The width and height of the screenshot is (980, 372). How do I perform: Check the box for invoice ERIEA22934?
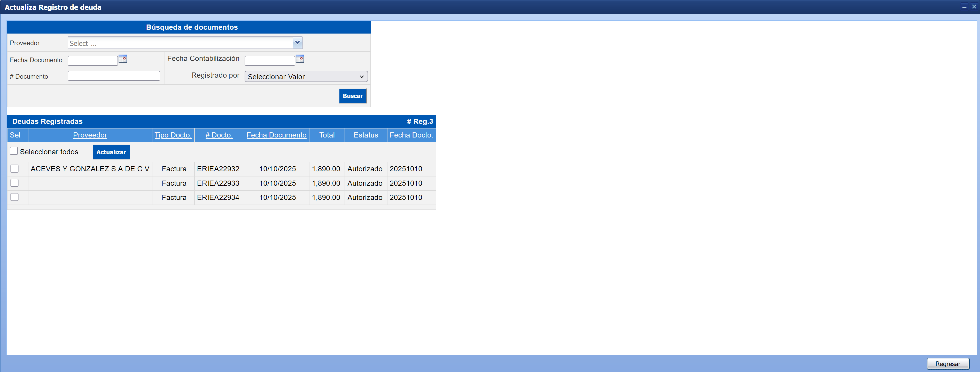point(14,197)
